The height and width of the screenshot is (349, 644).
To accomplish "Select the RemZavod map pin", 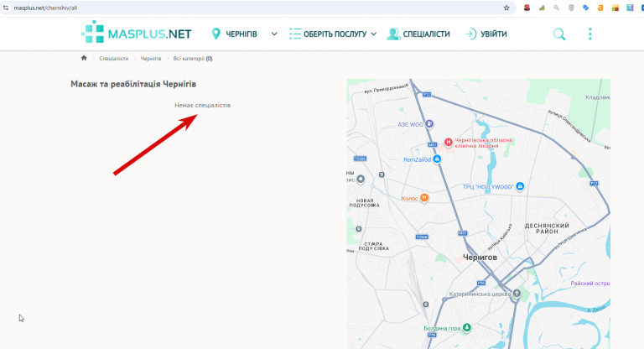I will 437,159.
